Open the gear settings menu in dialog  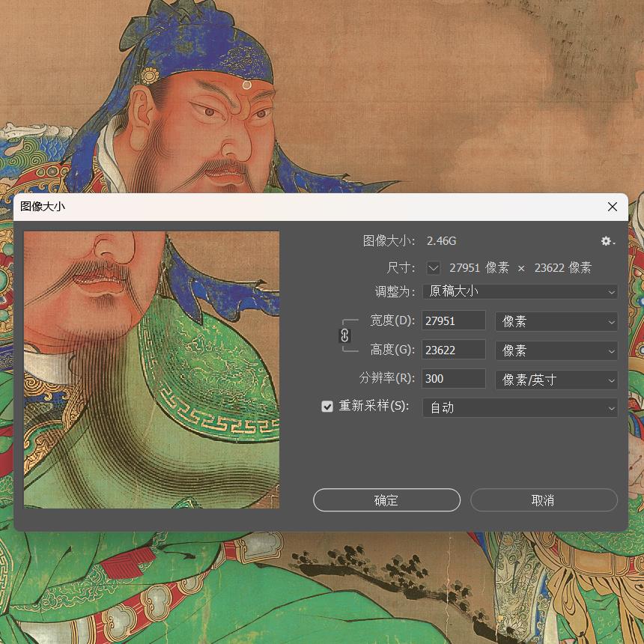tap(608, 241)
